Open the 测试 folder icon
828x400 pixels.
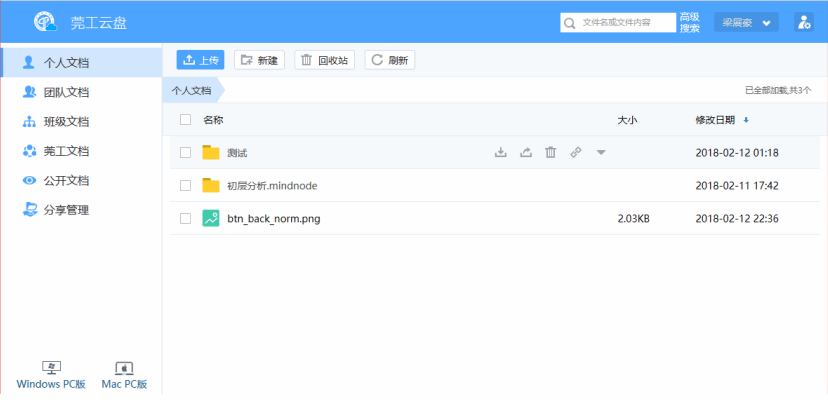(x=211, y=152)
